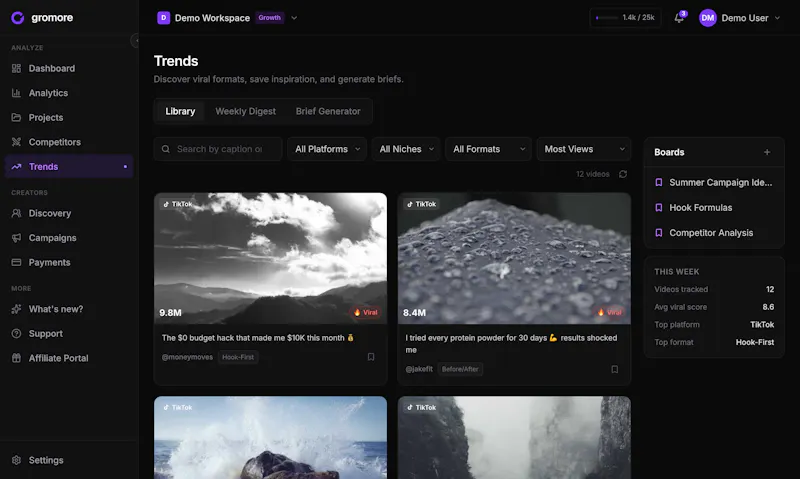This screenshot has height=479, width=800.
Task: Click Top platform TikTok value
Action: point(762,324)
